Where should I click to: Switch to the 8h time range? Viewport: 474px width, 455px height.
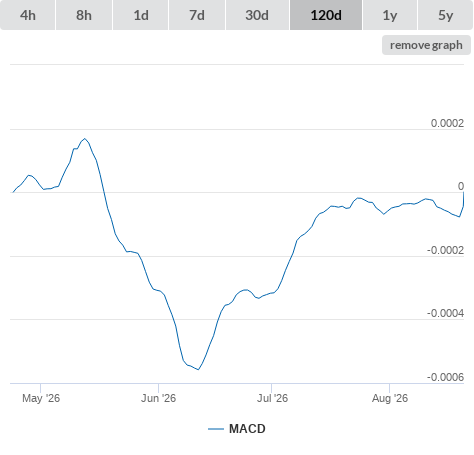[x=84, y=15]
